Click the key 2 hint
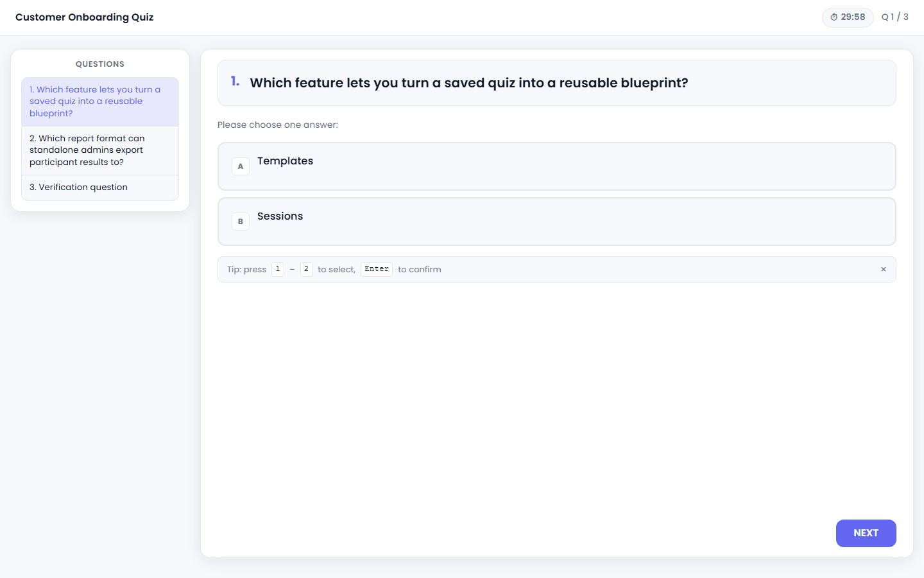Screen dimensions: 924x578 [306, 269]
